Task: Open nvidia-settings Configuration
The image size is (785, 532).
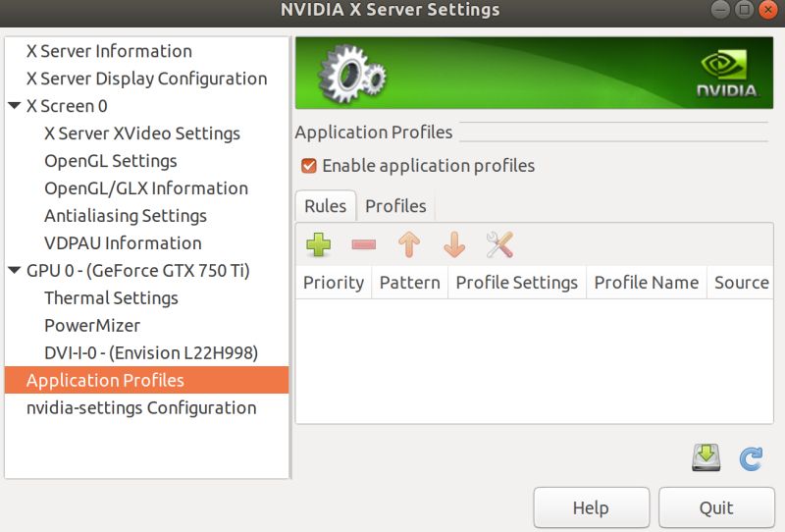Action: tap(141, 407)
